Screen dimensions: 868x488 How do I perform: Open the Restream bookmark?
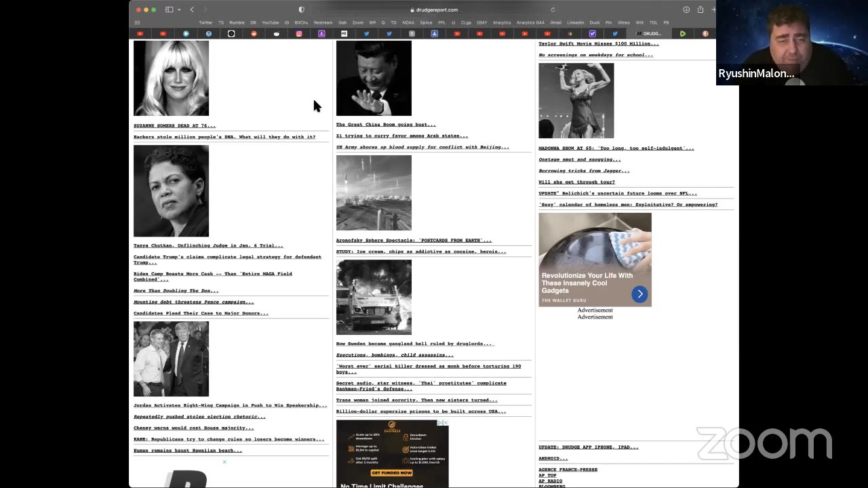point(323,22)
